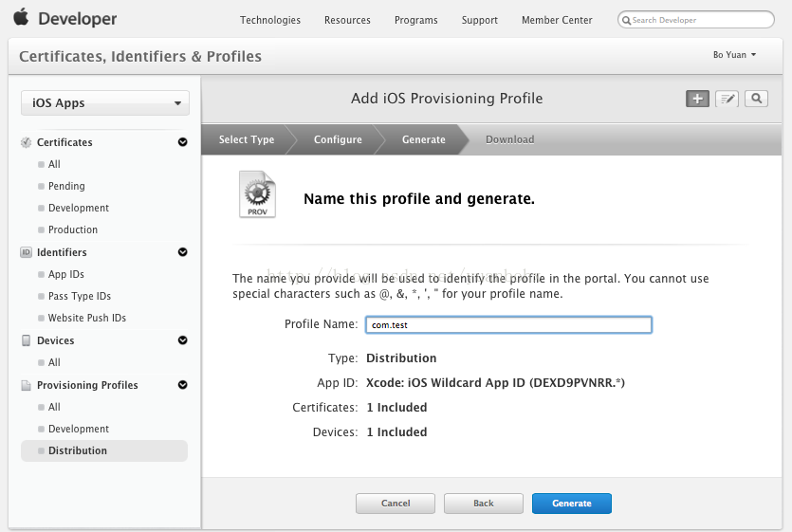Click the Identifiers ID icon
This screenshot has height=532, width=792.
pyautogui.click(x=27, y=252)
